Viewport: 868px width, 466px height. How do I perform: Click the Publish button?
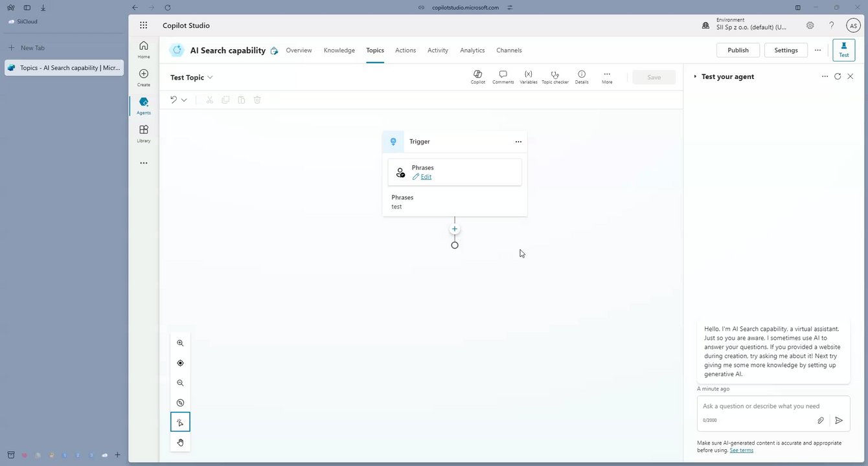[738, 50]
